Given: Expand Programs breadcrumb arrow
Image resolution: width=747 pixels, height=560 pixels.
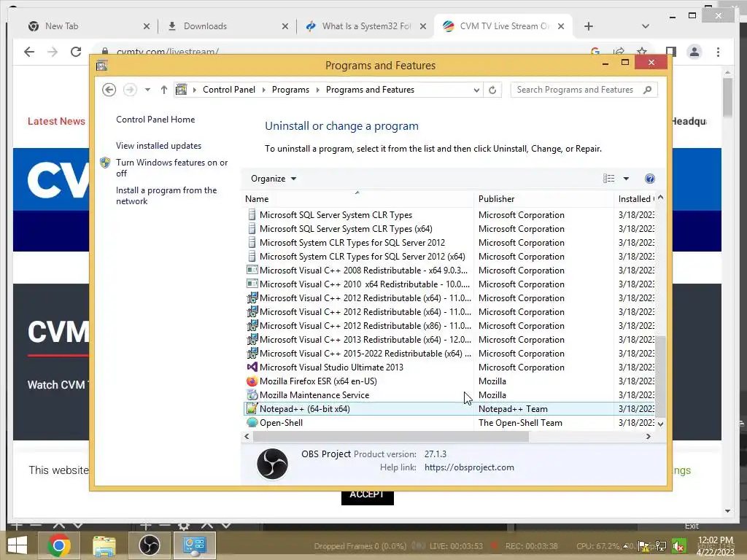Looking at the screenshot, I should [318, 90].
